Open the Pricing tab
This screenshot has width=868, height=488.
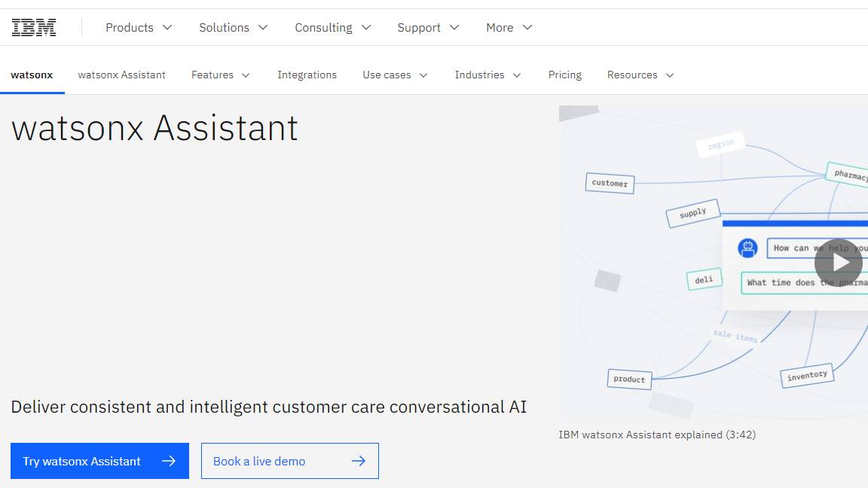point(564,75)
